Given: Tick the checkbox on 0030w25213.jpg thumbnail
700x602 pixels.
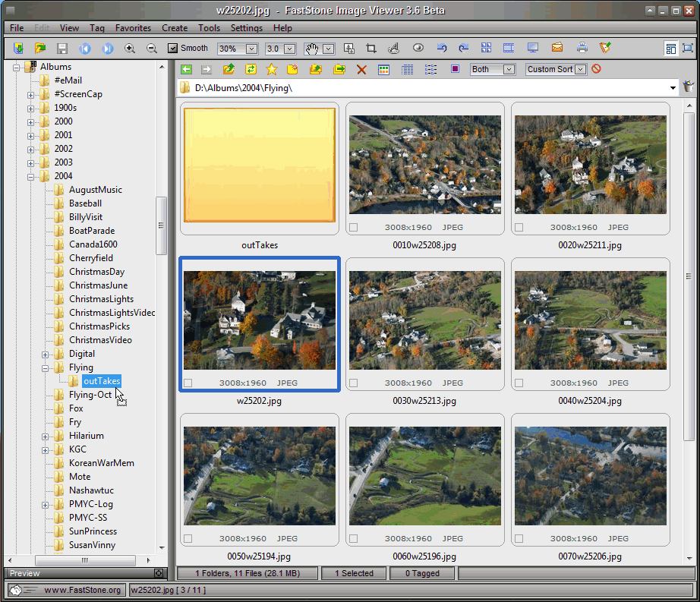Looking at the screenshot, I should [354, 383].
